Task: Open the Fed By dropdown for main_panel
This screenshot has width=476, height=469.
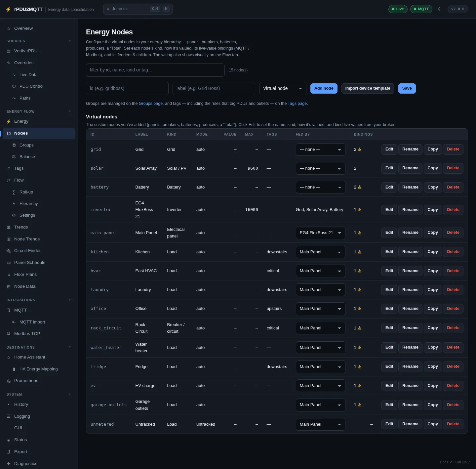Action: [x=320, y=233]
